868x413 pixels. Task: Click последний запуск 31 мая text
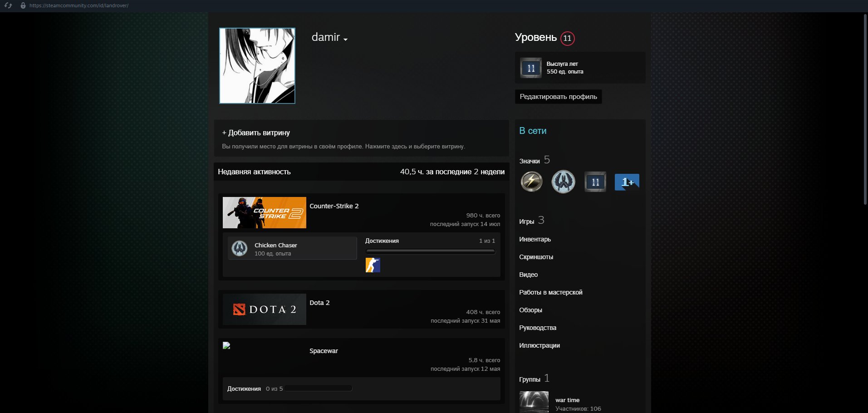click(465, 321)
